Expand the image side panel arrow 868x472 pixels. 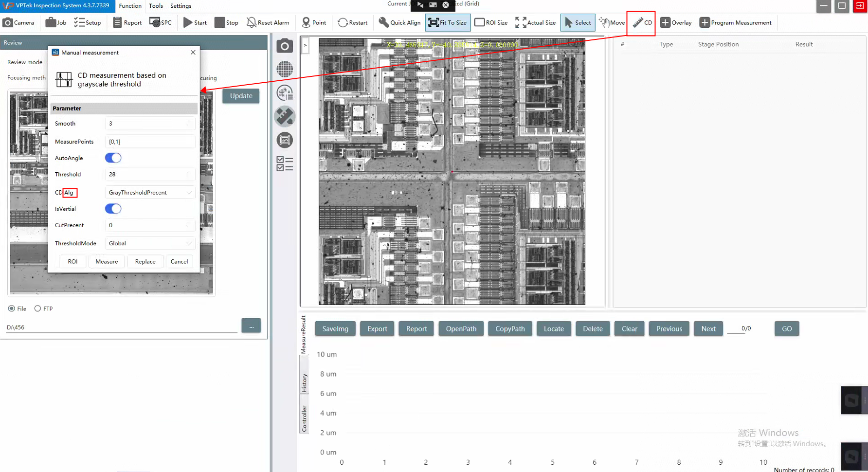tap(305, 46)
